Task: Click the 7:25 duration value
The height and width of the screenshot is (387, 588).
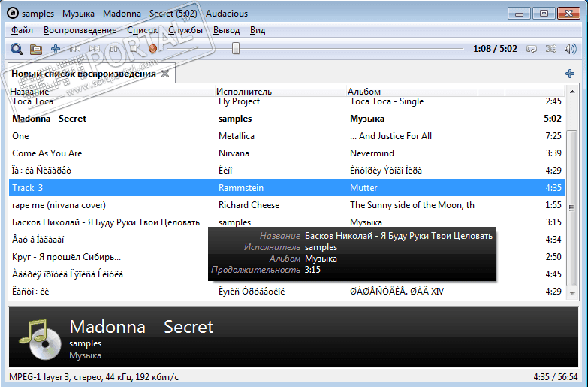Action: tap(553, 136)
